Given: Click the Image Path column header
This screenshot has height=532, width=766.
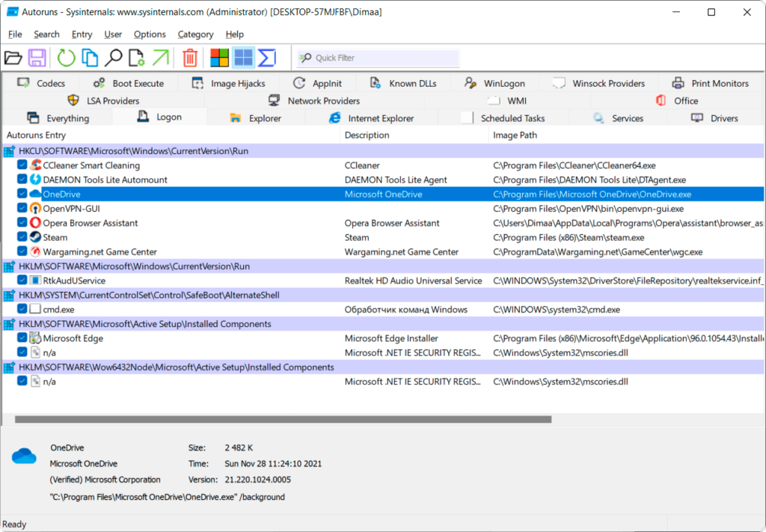Looking at the screenshot, I should coord(515,135).
